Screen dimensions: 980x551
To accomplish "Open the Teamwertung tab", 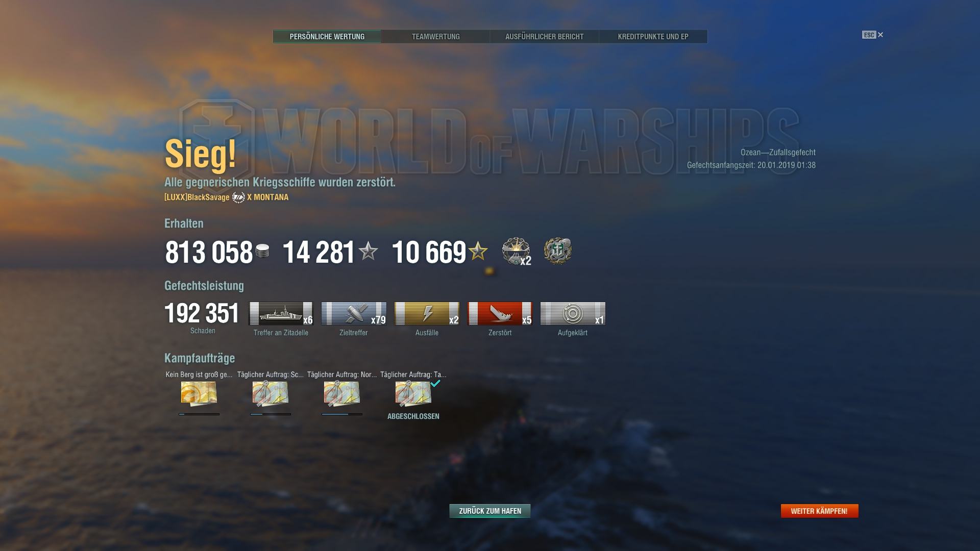I will coord(436,37).
